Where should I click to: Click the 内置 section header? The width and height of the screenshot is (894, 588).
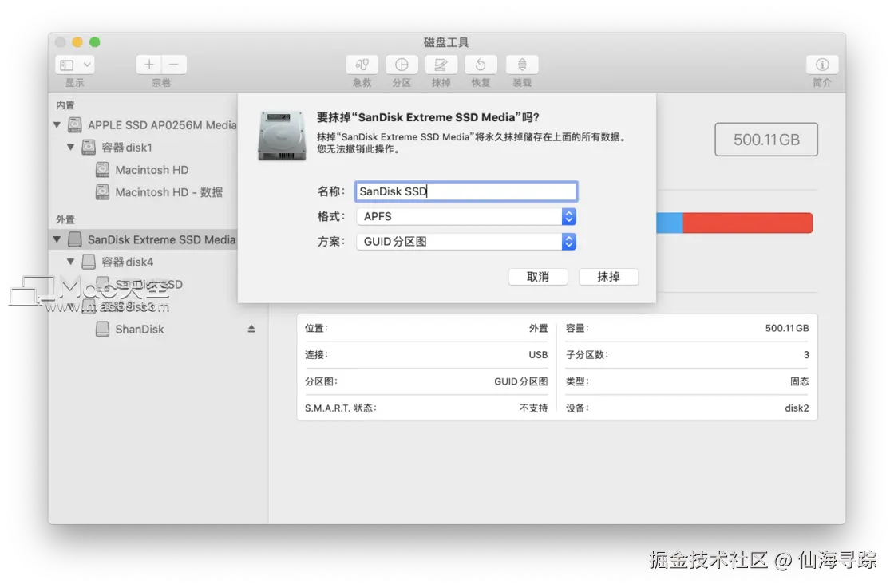pos(65,105)
